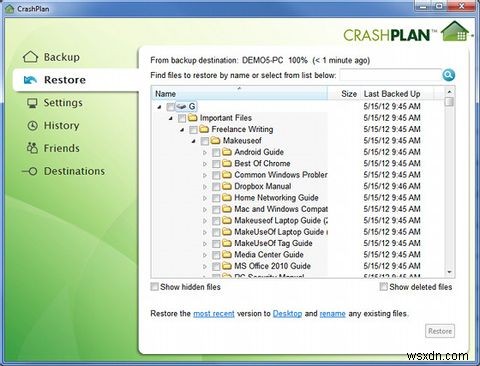Select the Mac and Windows Compat folder row
Viewport: 480px width, 366px height.
click(x=298, y=209)
